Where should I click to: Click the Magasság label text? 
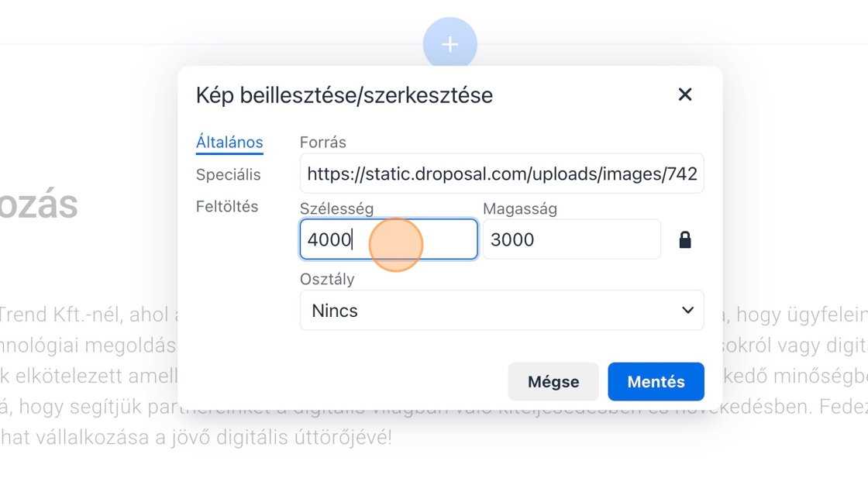pyautogui.click(x=519, y=209)
